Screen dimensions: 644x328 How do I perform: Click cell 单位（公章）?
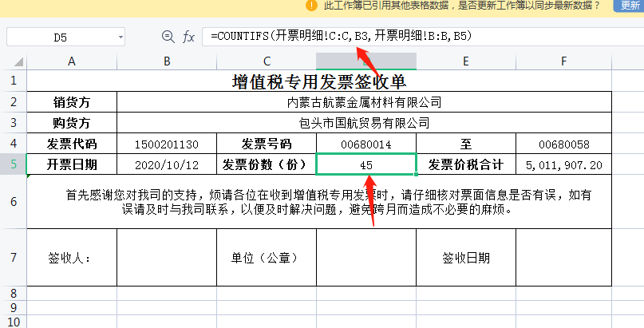click(x=267, y=258)
